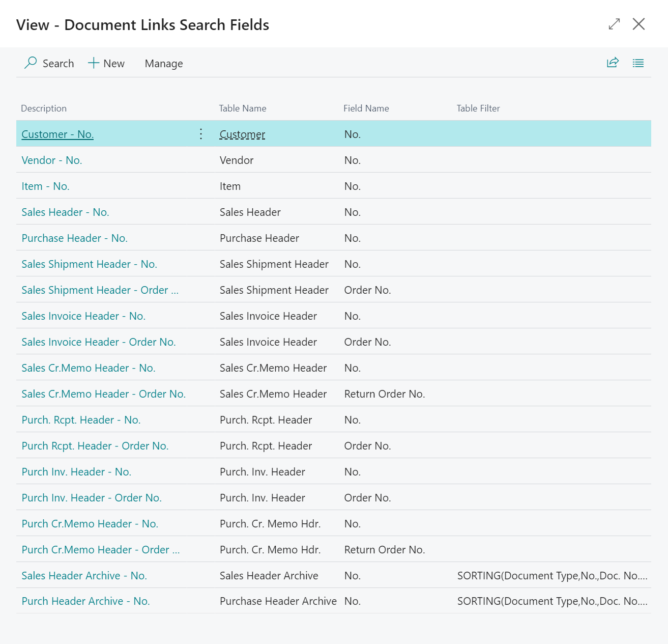Image resolution: width=668 pixels, height=644 pixels.
Task: Open Purch Cr.Memo Header - Order link
Action: tap(101, 550)
